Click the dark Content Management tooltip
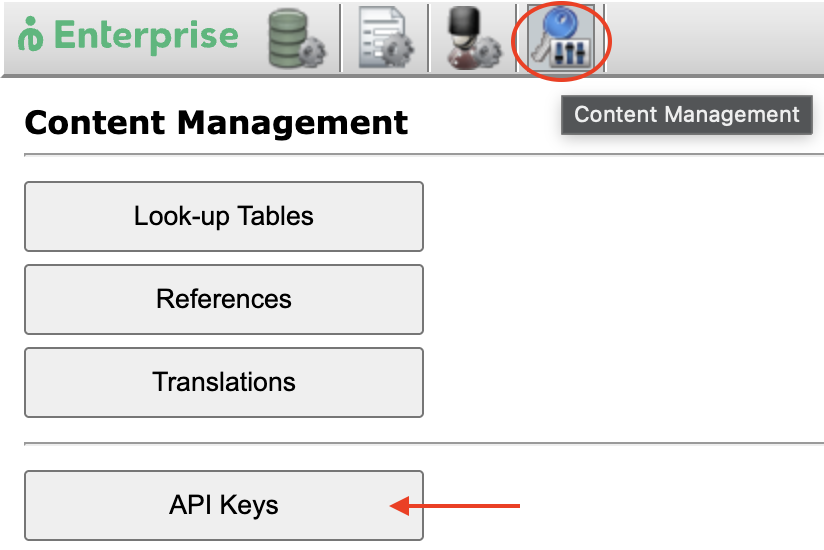Viewport: 824px width, 550px height. [687, 115]
